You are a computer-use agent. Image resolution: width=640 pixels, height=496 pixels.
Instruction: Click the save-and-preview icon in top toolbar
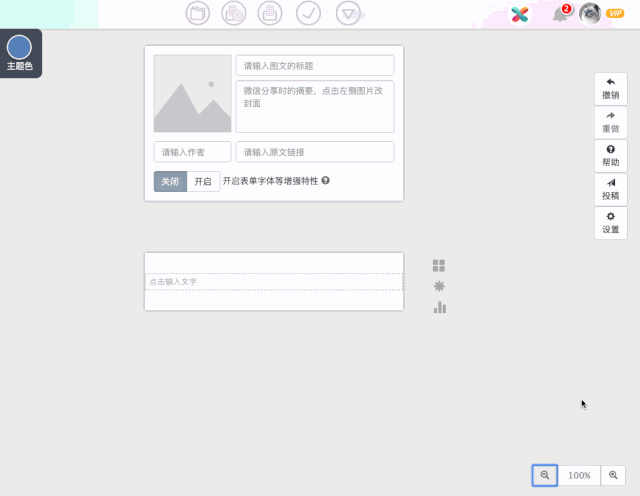(x=233, y=13)
